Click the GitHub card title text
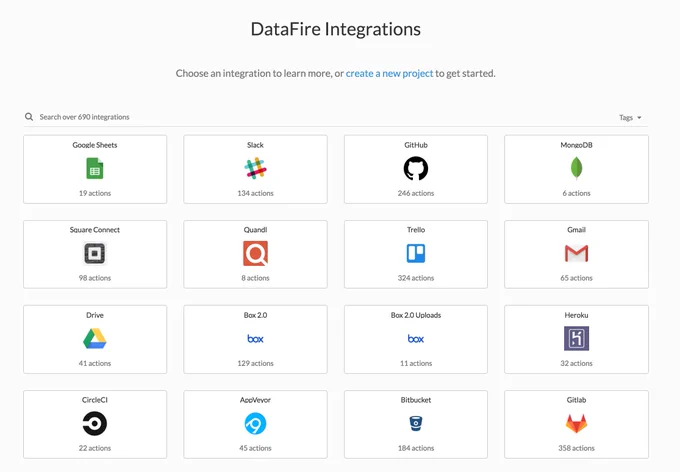The width and height of the screenshot is (680, 472). [x=416, y=145]
